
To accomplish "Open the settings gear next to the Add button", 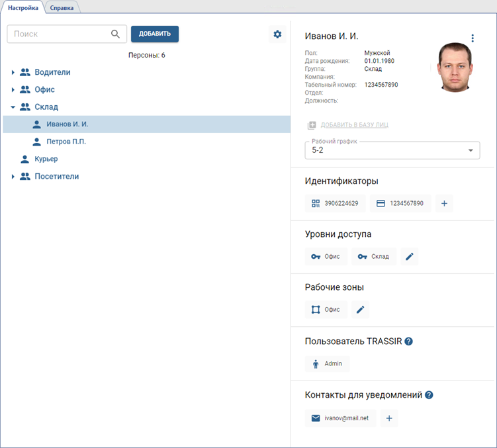I will point(277,34).
